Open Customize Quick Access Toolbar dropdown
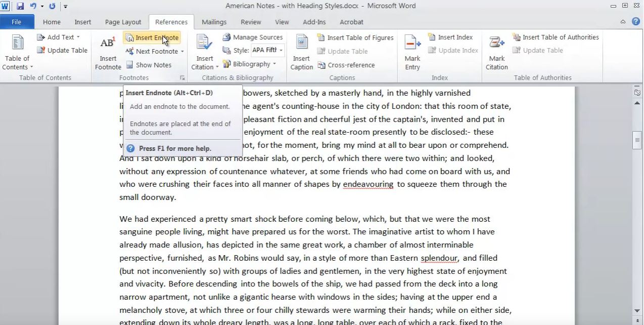644x325 pixels. pos(65,7)
